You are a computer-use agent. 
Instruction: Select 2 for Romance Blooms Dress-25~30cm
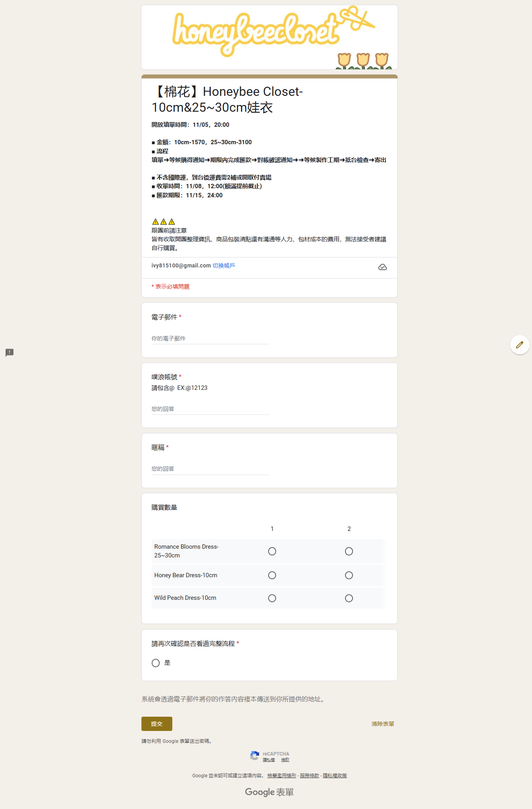(x=349, y=551)
